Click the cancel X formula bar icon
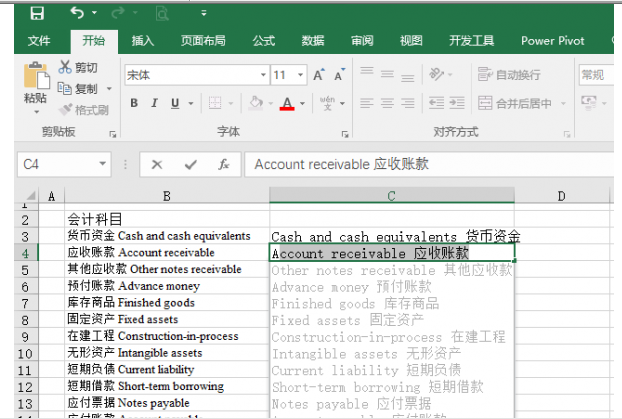This screenshot has width=622, height=419. [x=157, y=164]
